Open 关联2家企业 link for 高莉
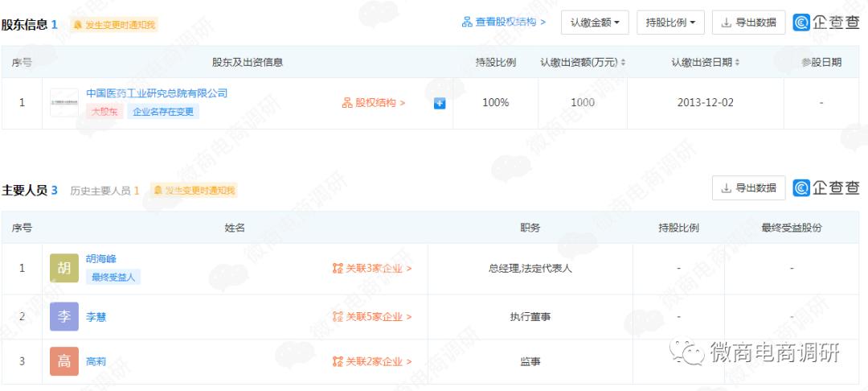868x391 pixels. point(372,362)
